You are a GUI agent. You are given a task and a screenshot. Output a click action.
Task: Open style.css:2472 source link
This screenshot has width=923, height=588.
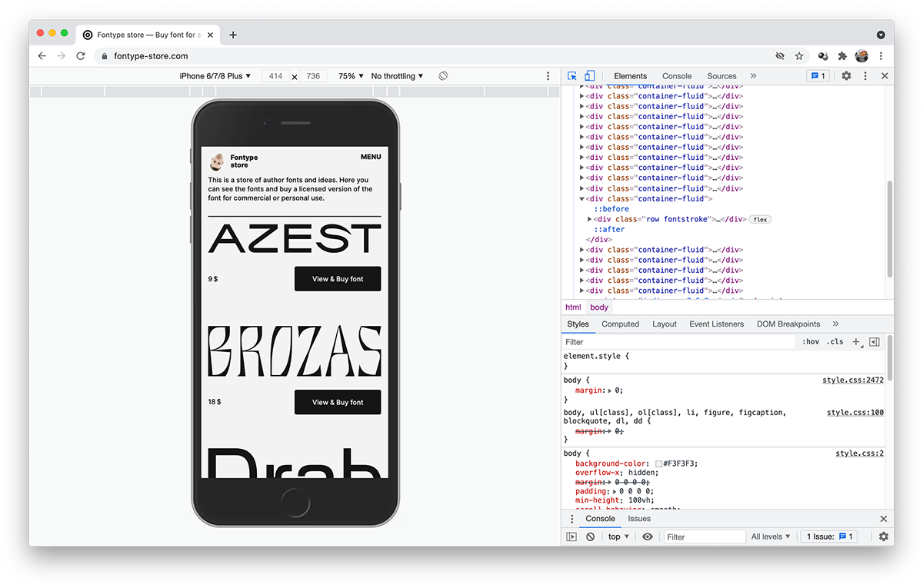pos(853,380)
